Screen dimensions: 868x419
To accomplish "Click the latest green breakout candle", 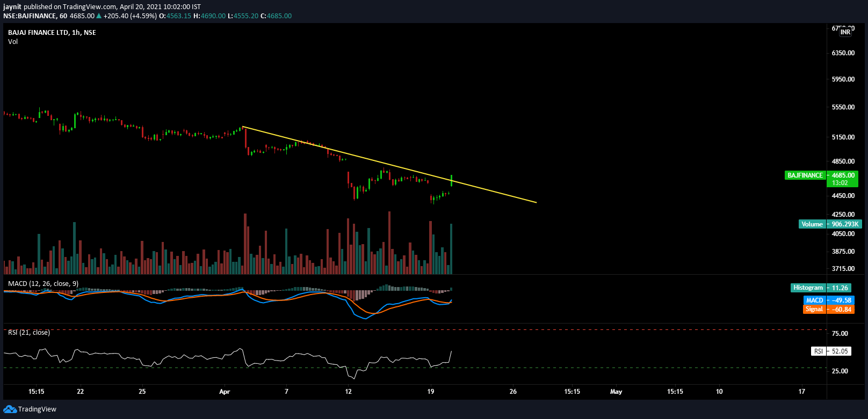I will tap(452, 181).
